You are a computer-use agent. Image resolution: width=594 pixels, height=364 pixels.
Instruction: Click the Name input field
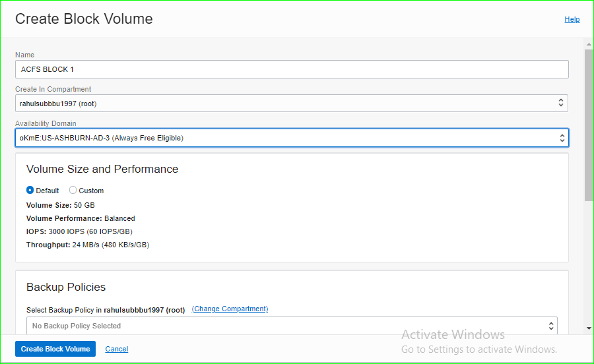pyautogui.click(x=291, y=69)
